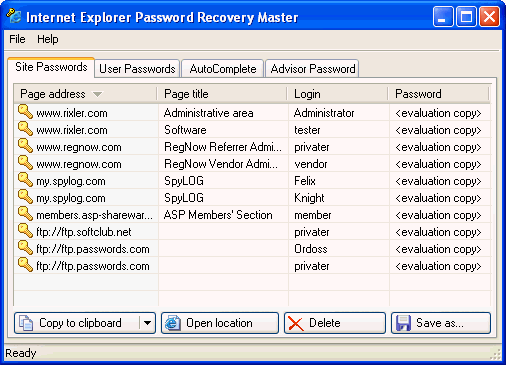Click the red X Delete icon
Image resolution: width=506 pixels, height=365 pixels.
click(x=296, y=323)
